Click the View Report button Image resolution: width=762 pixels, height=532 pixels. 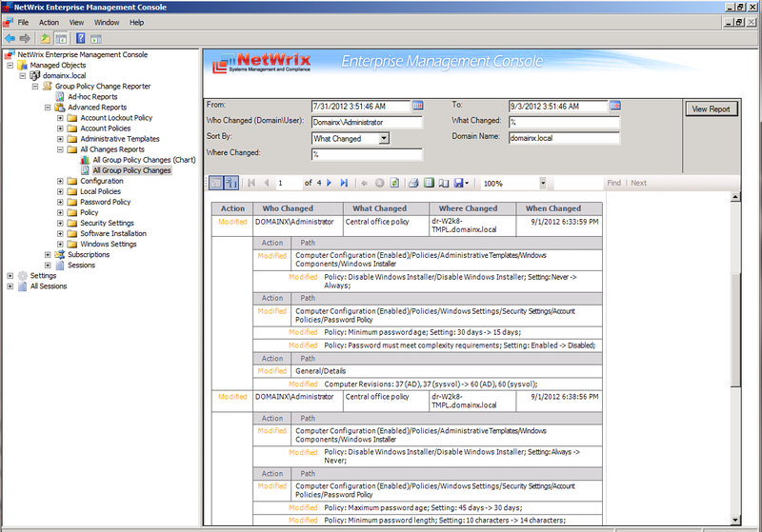711,109
